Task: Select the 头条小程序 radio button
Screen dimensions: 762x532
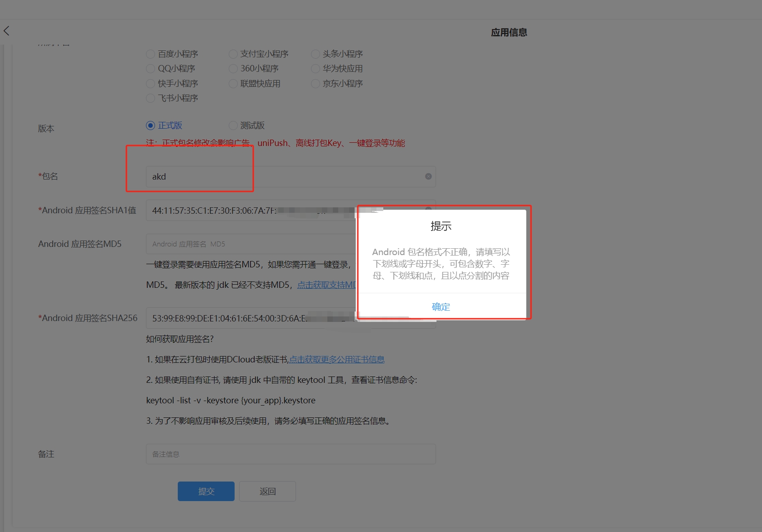Action: pyautogui.click(x=315, y=54)
